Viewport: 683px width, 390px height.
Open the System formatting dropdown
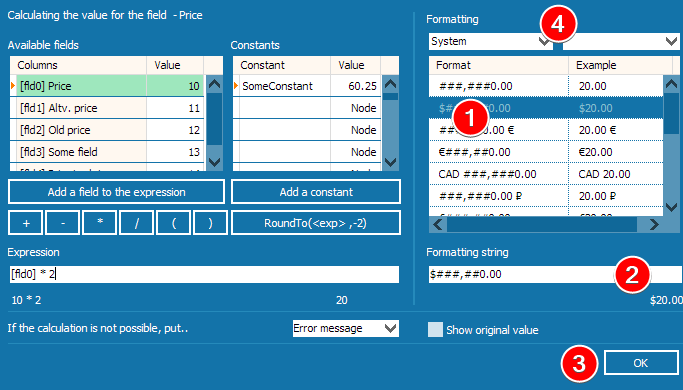tap(491, 41)
